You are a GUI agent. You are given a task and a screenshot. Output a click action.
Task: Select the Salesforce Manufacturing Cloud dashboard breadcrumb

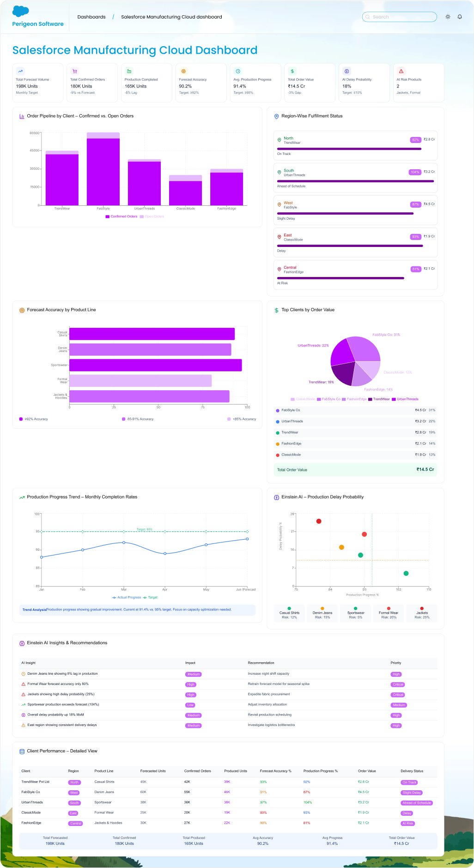coord(171,17)
